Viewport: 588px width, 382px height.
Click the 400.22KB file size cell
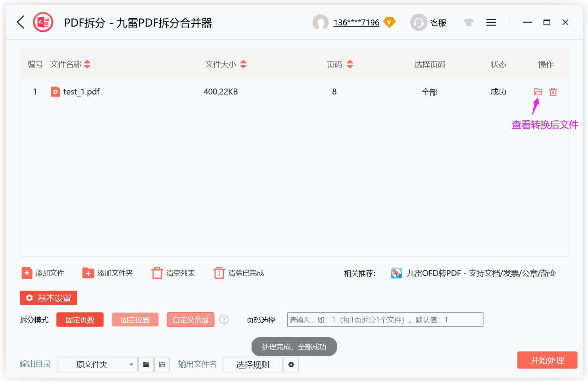pos(221,92)
